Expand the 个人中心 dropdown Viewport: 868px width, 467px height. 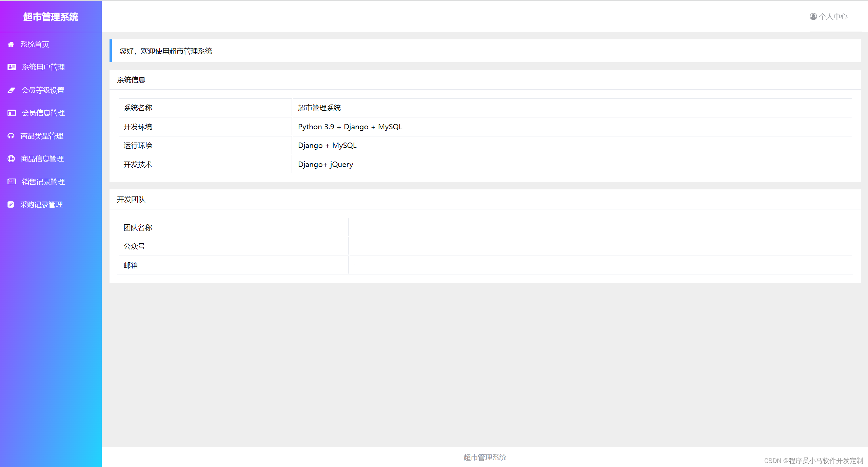point(833,17)
